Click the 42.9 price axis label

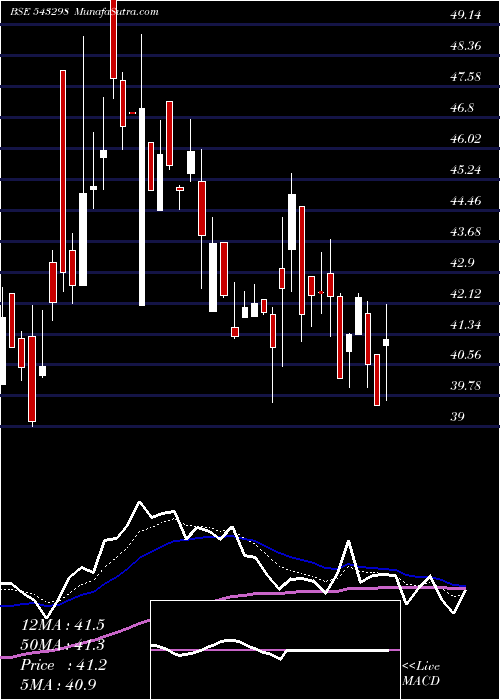[x=462, y=262]
